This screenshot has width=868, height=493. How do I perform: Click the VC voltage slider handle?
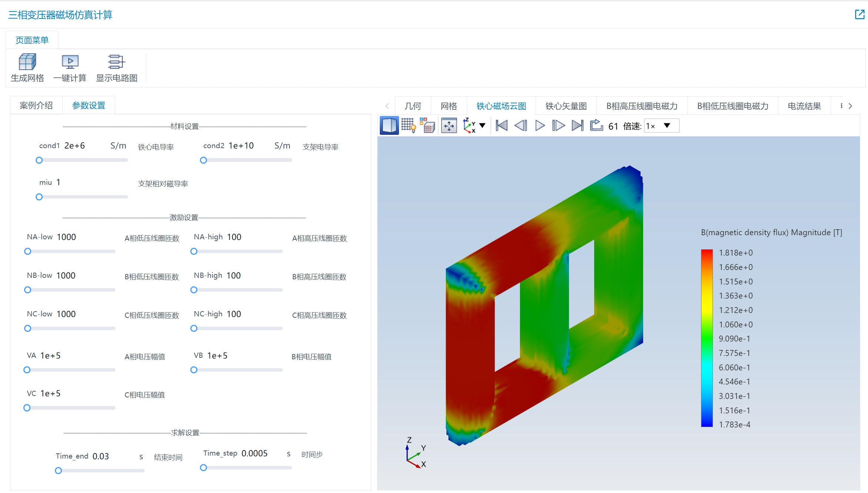(27, 408)
